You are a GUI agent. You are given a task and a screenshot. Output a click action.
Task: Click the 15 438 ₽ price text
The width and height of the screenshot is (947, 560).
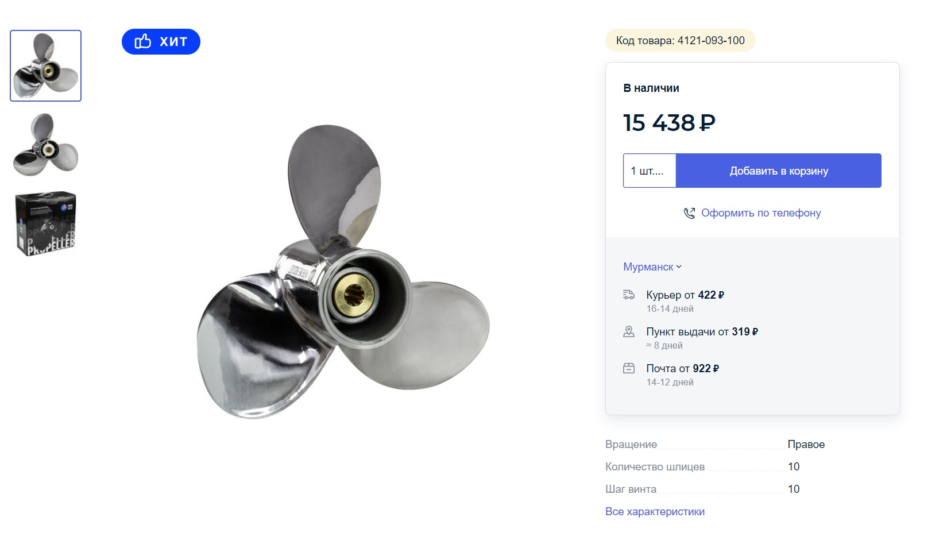pos(669,122)
